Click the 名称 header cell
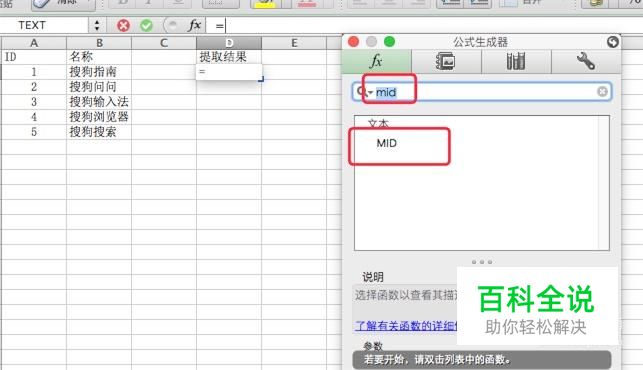Screen dimensions: 643x370 99,57
